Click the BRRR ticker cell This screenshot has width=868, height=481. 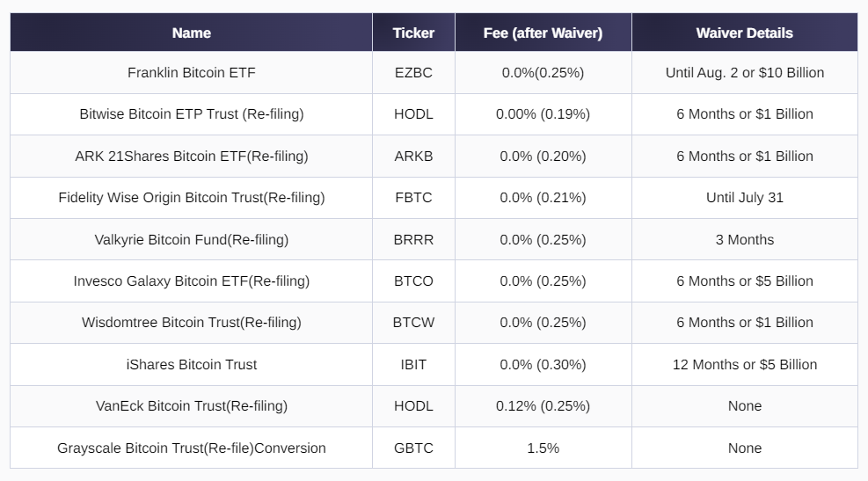[413, 239]
